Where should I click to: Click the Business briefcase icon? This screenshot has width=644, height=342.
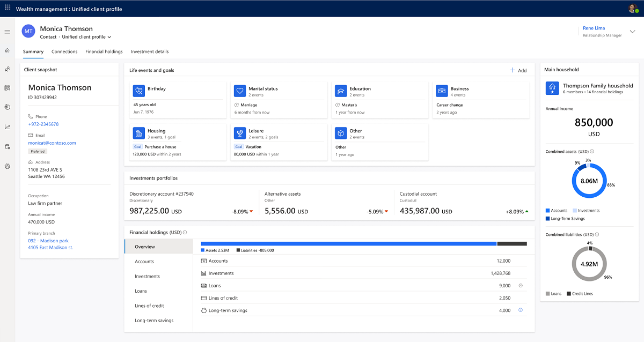pyautogui.click(x=442, y=91)
